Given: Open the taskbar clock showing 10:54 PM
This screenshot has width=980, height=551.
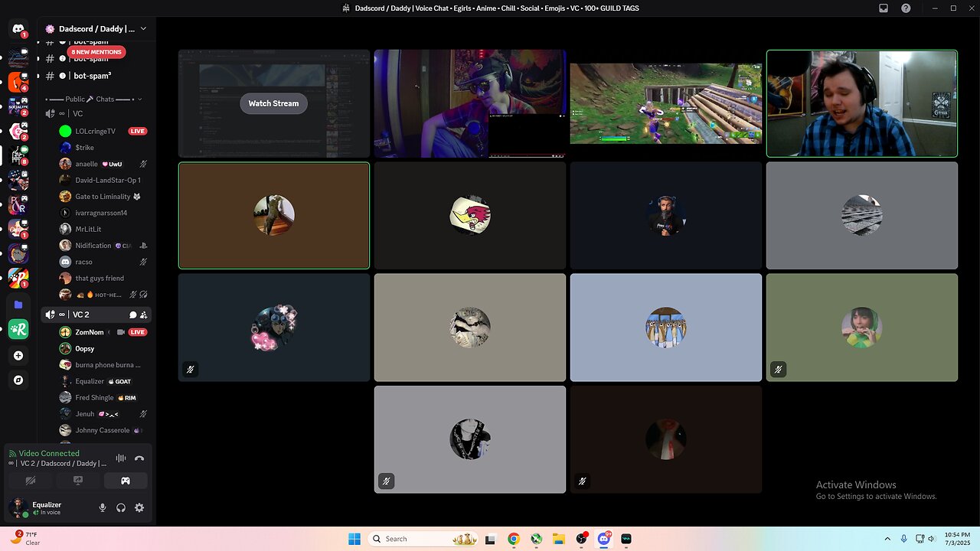Looking at the screenshot, I should (955, 539).
